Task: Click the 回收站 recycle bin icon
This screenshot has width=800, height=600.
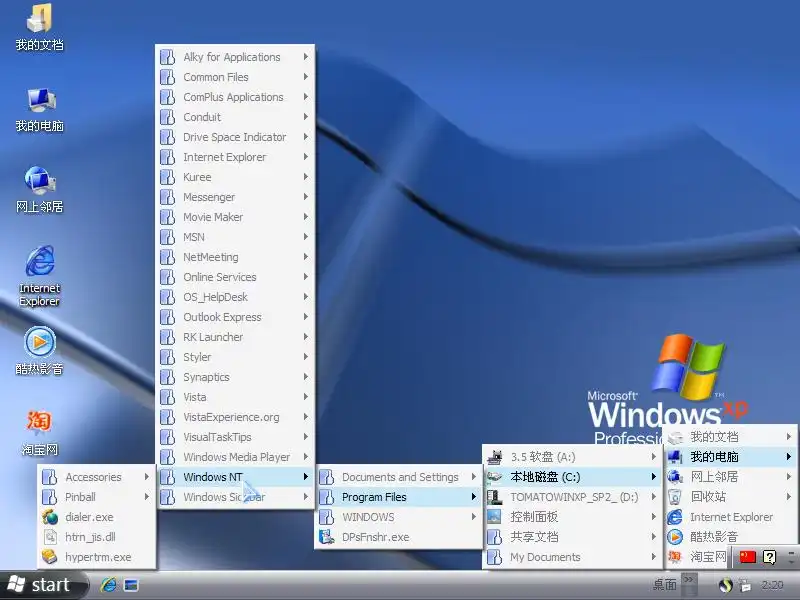Action: (675, 497)
